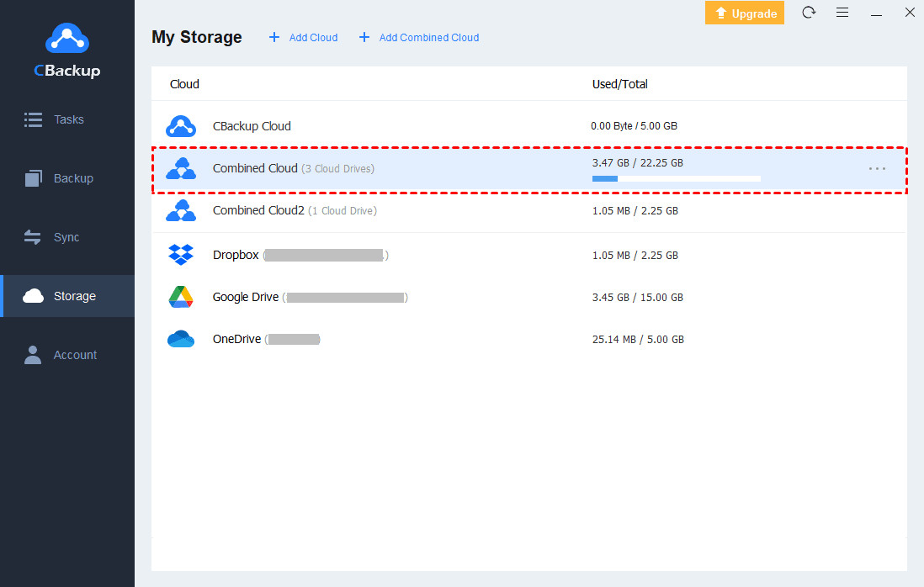The height and width of the screenshot is (587, 924).
Task: Click the Combined Cloud row icon
Action: pyautogui.click(x=181, y=168)
